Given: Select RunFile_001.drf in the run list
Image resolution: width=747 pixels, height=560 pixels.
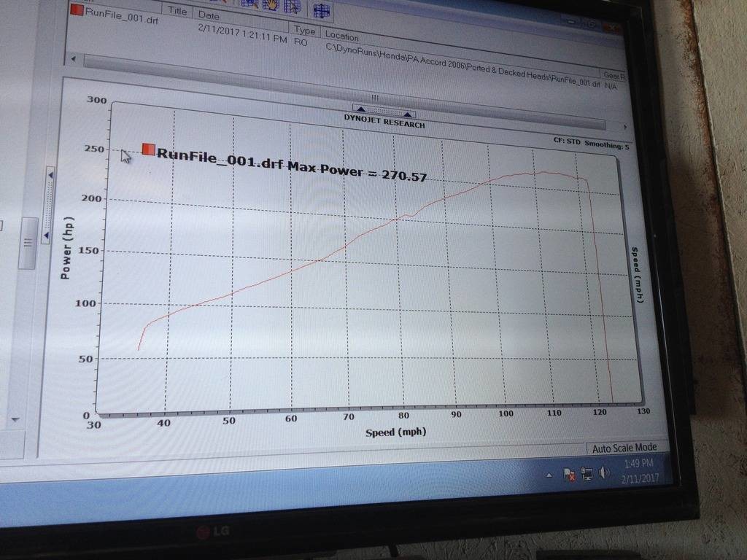Looking at the screenshot, I should [122, 15].
